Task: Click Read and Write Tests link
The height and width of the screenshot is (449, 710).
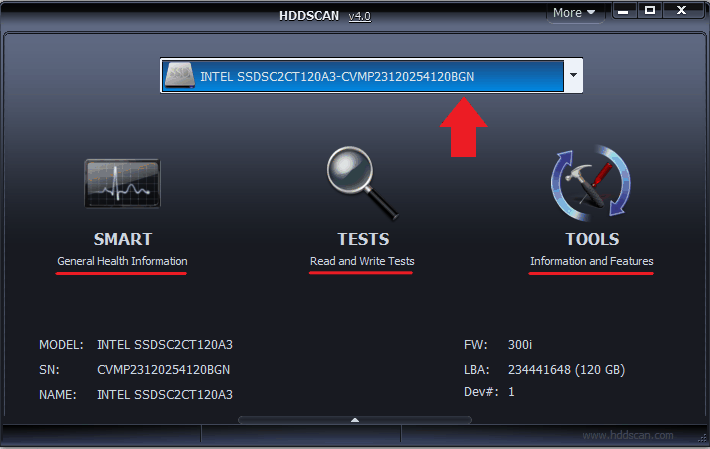Action: (362, 261)
